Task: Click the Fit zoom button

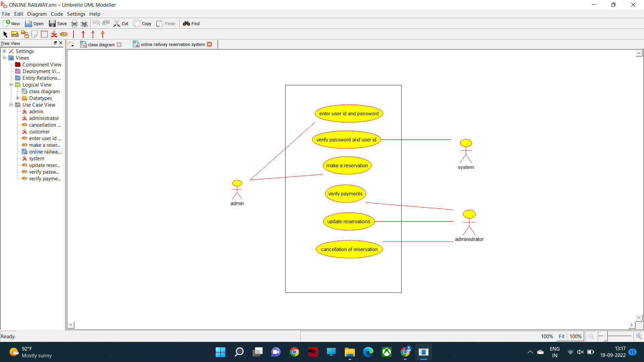Action: (x=561, y=336)
